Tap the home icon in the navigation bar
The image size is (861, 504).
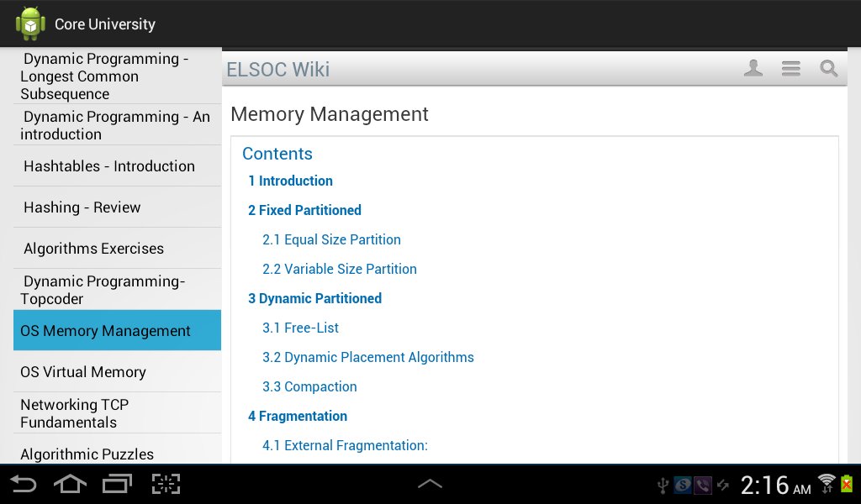[71, 484]
